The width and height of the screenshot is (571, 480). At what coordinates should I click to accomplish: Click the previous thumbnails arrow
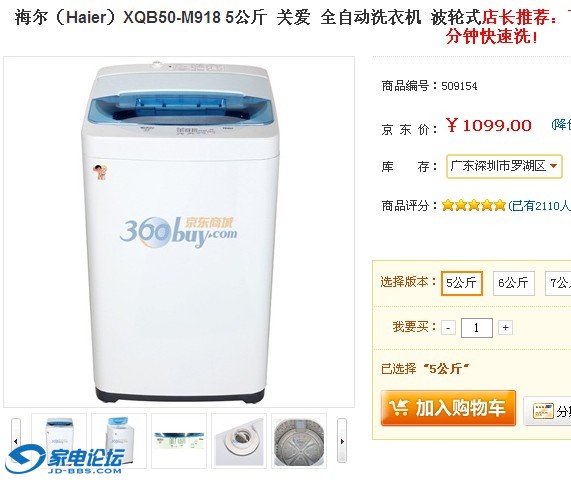16,441
